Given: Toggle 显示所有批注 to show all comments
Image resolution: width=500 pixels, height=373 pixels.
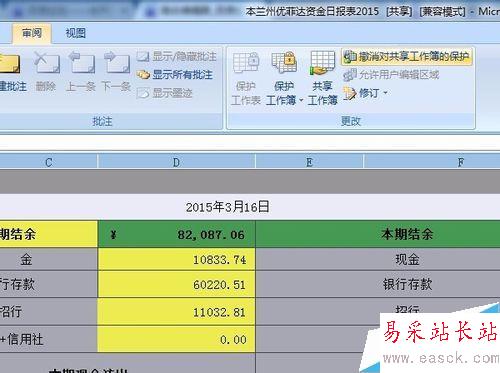Looking at the screenshot, I should coord(175,75).
